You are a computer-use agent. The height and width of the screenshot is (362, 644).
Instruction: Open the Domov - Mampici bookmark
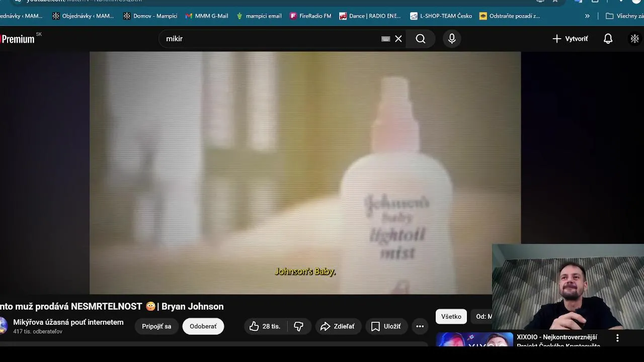click(x=150, y=16)
